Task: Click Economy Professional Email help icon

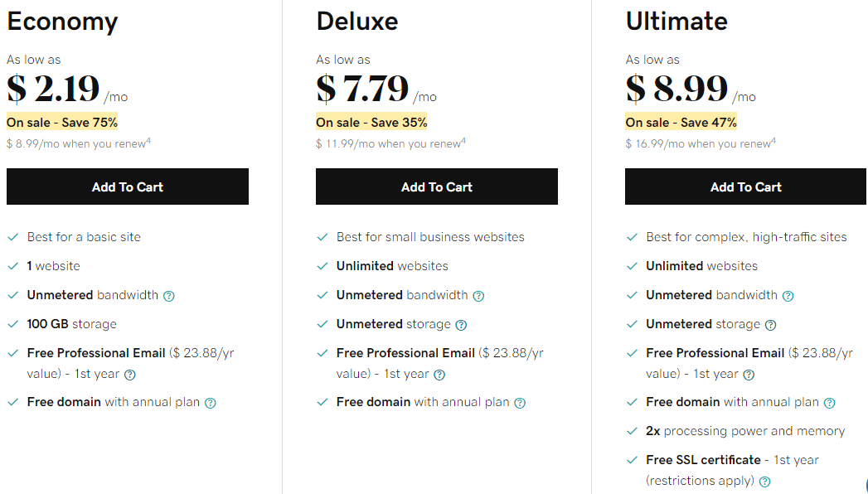Action: (130, 375)
